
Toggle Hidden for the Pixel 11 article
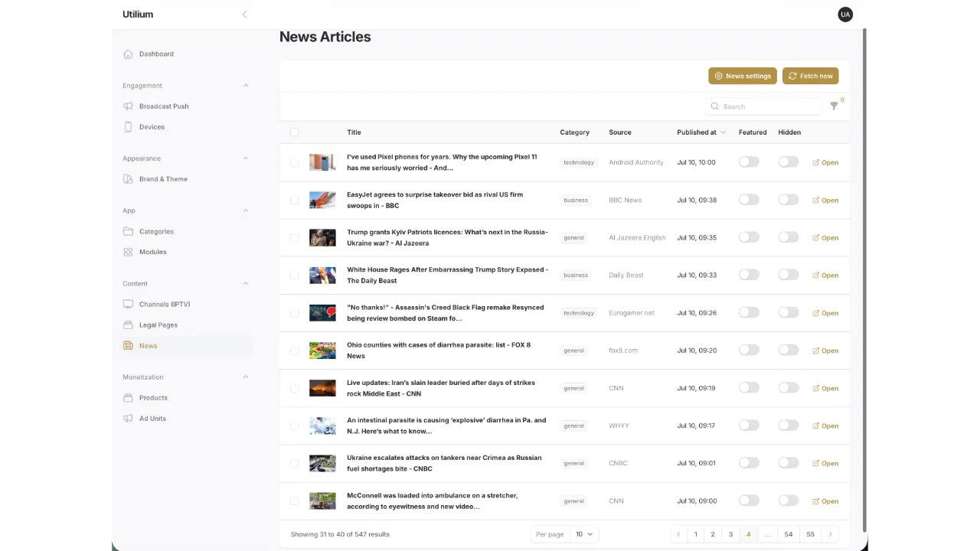(789, 162)
